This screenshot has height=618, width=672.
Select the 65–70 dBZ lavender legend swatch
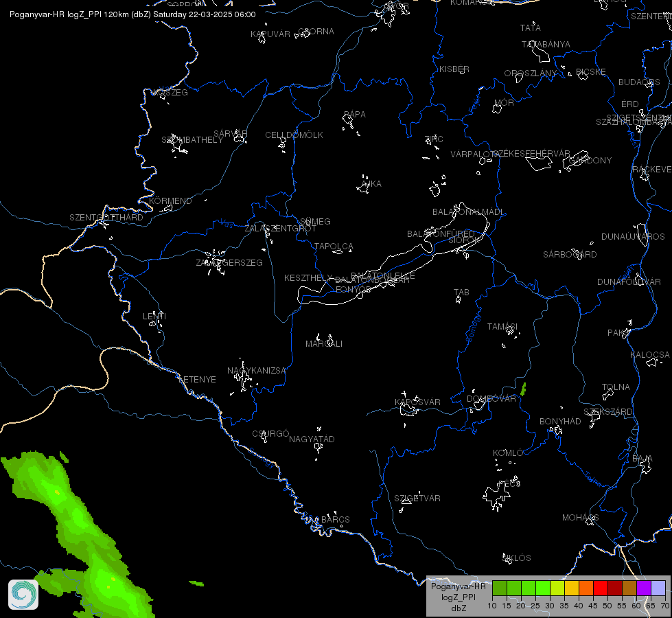[x=658, y=588]
